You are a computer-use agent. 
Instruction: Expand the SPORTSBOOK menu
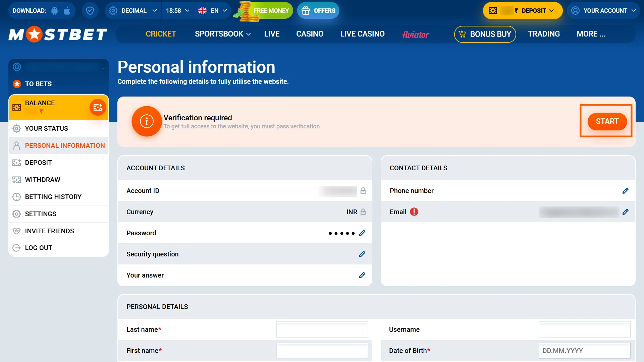click(x=223, y=34)
